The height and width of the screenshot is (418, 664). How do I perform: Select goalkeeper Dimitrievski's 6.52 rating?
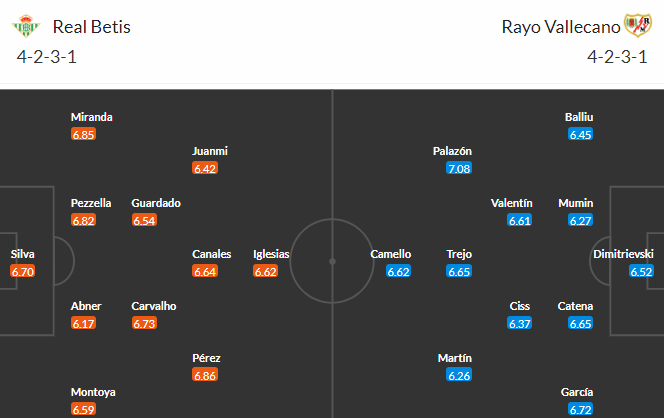(641, 271)
